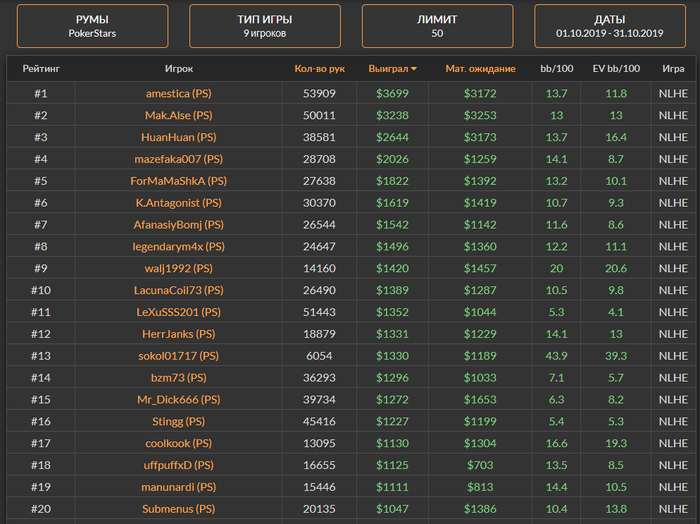Sort by Кол-во рук column
700x524 pixels.
pyautogui.click(x=319, y=69)
